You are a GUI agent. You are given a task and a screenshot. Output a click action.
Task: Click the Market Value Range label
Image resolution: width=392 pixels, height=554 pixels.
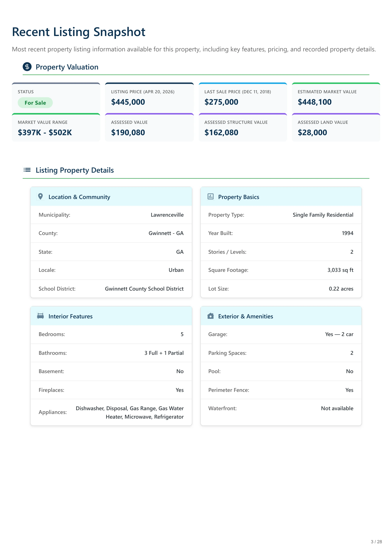[x=43, y=122]
